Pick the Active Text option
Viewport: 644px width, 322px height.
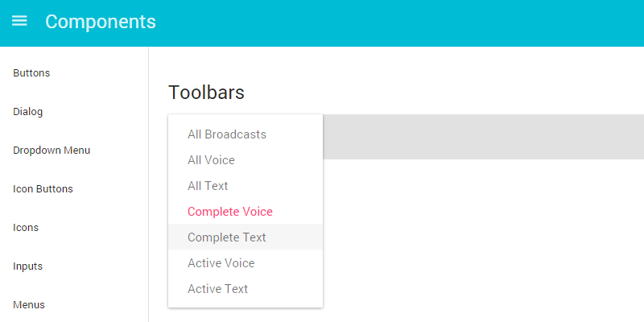217,289
